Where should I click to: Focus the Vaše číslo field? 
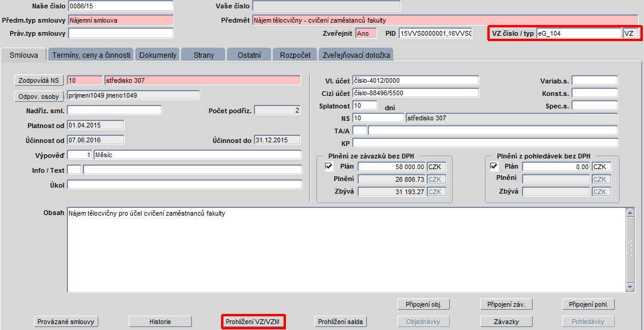pos(326,6)
